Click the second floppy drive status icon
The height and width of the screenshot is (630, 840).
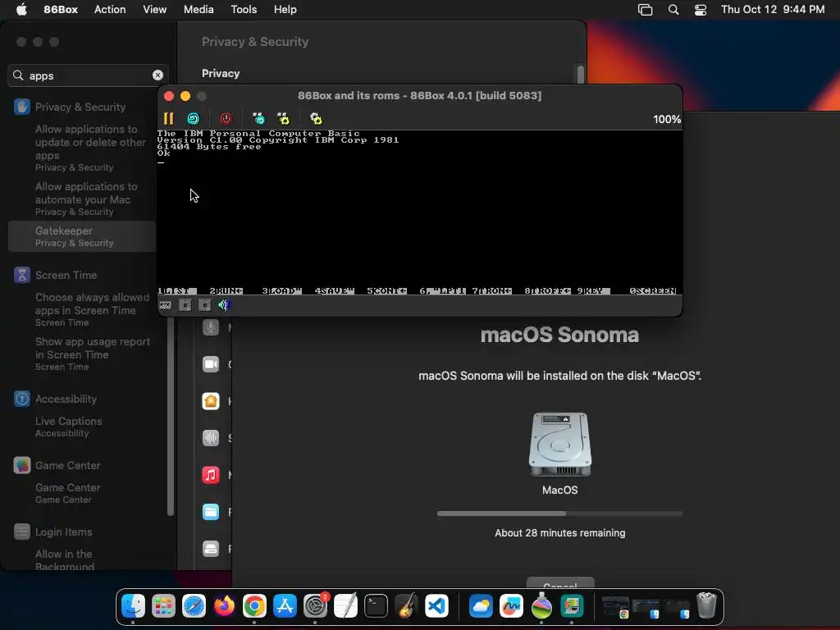[x=204, y=305]
